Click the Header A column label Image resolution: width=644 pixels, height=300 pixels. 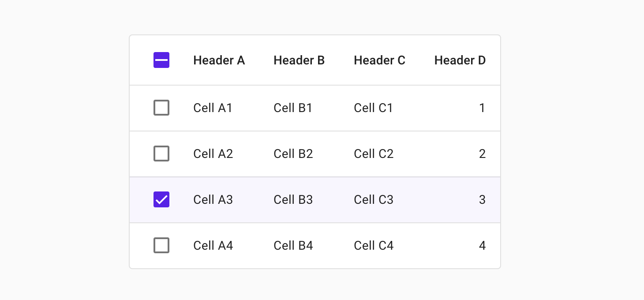click(219, 60)
